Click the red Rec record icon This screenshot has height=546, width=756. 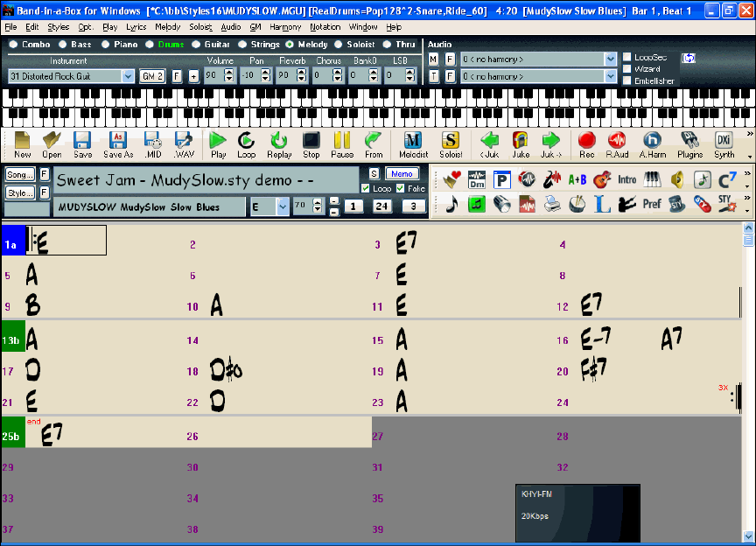(587, 144)
